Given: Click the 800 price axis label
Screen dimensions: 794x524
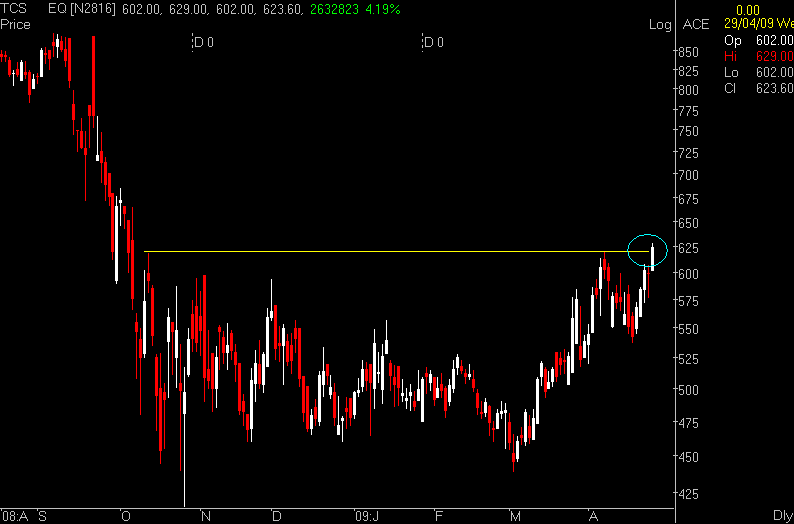Looking at the screenshot, I should pyautogui.click(x=688, y=90).
